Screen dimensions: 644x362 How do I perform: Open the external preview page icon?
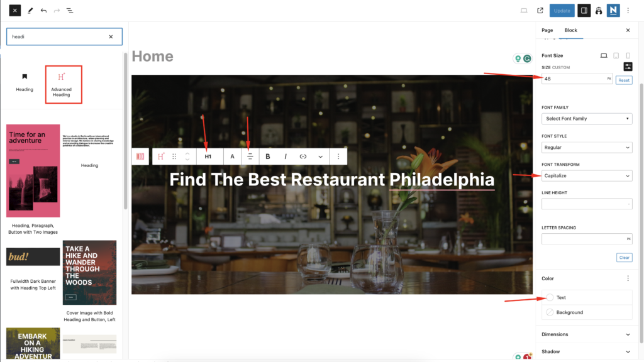click(x=540, y=11)
